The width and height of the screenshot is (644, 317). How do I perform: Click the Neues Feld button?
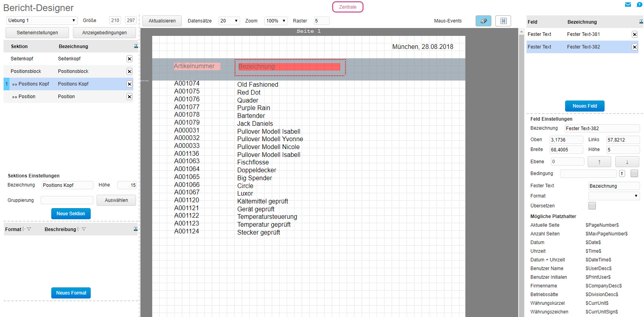coord(584,106)
